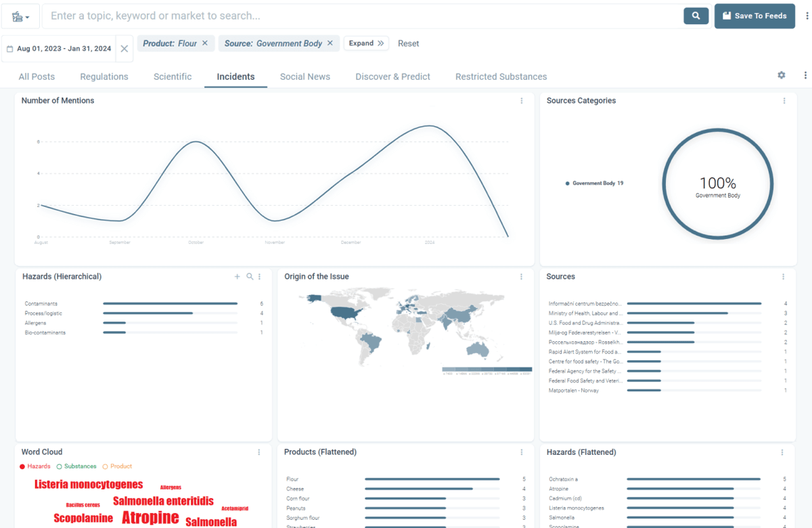This screenshot has height=528, width=812.
Task: Remove the Product: Flour filter
Action: [x=205, y=43]
